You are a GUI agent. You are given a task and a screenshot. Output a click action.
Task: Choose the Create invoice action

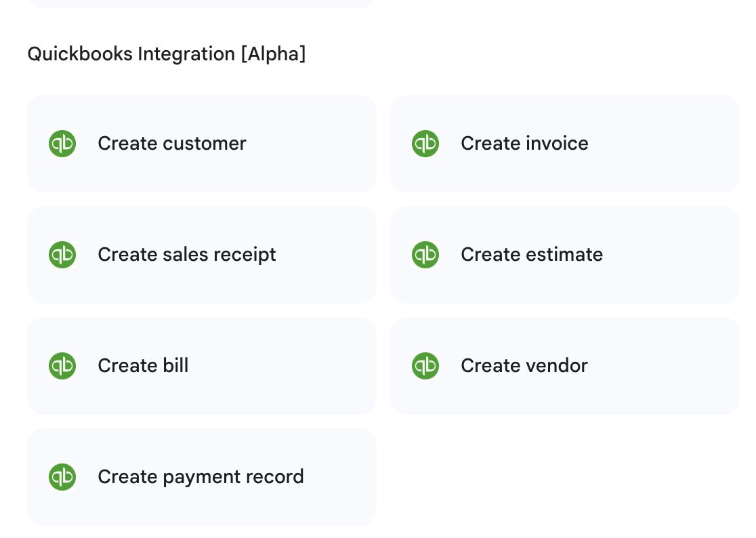[x=524, y=144]
